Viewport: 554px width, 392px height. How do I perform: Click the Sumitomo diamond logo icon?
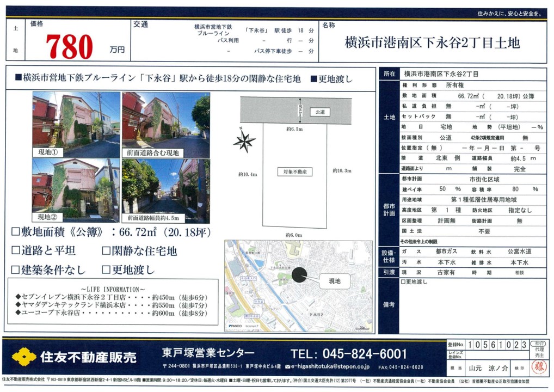click(x=23, y=357)
